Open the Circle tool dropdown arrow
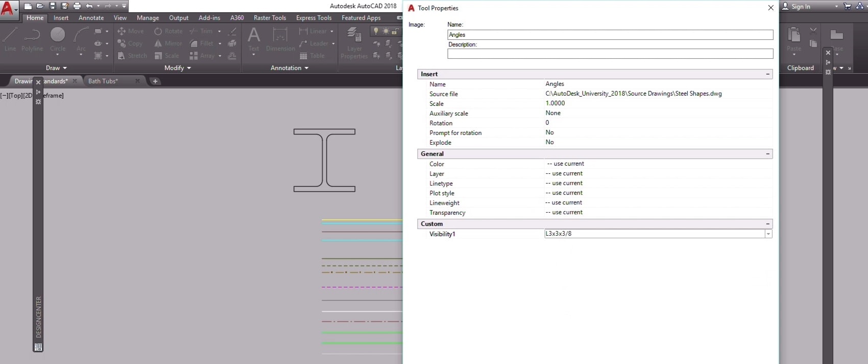Screen dimensions: 868x364 click(58, 55)
